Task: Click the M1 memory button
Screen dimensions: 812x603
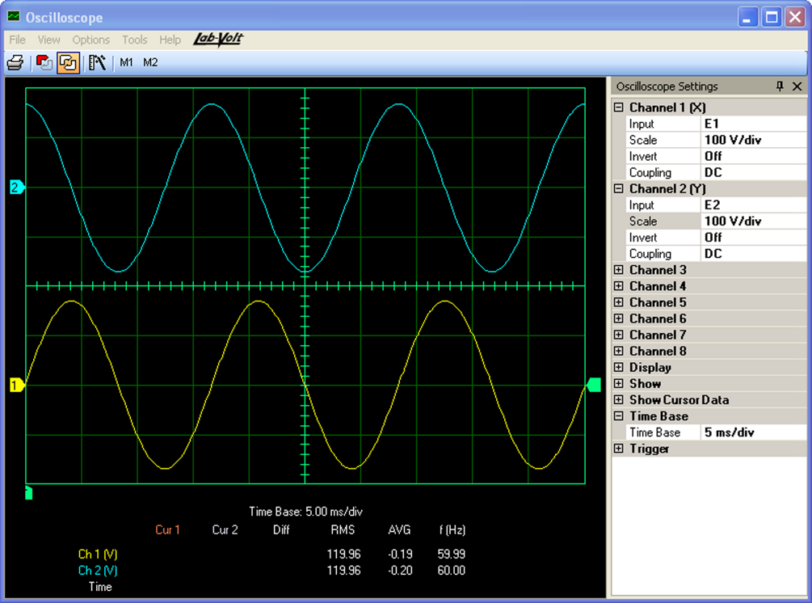Action: tap(126, 63)
